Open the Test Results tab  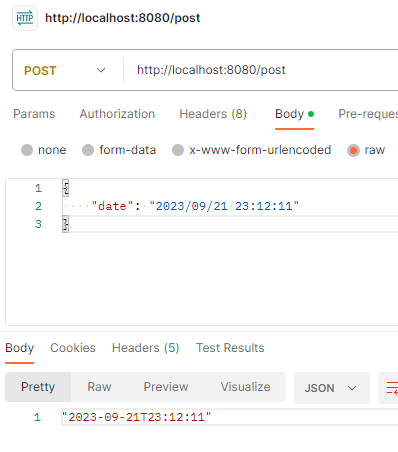230,348
